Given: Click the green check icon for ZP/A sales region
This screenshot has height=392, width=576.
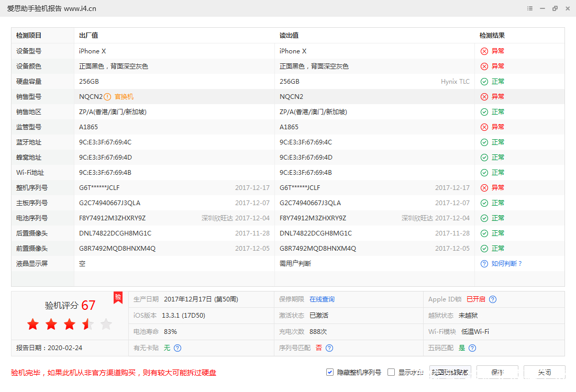Looking at the screenshot, I should click(484, 111).
